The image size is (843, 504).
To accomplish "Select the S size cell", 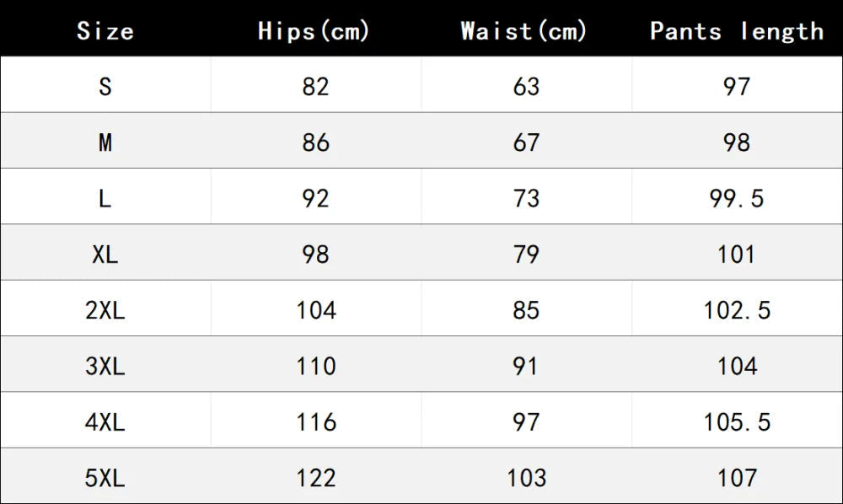I will click(x=105, y=87).
